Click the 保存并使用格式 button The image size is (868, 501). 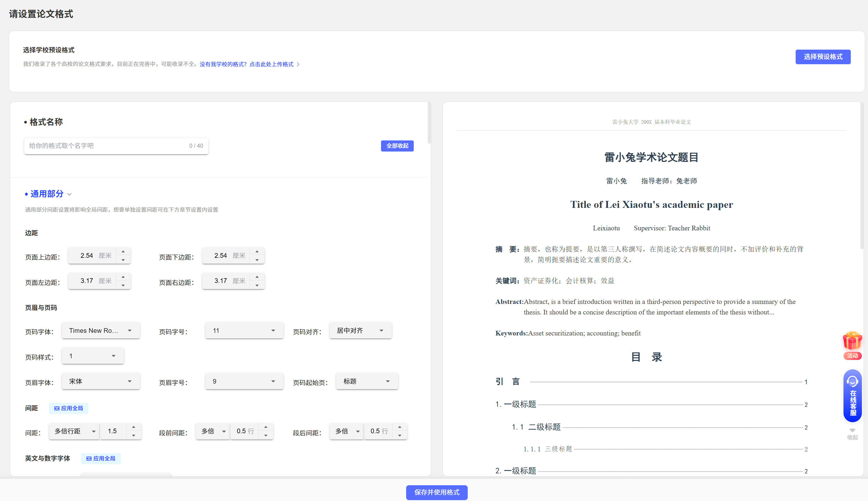[x=436, y=493]
